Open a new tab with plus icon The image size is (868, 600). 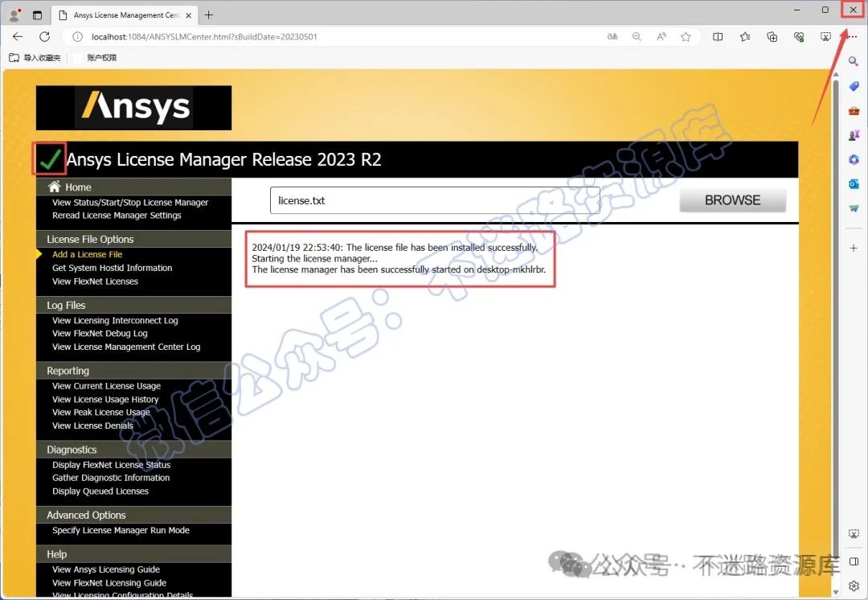click(x=209, y=15)
